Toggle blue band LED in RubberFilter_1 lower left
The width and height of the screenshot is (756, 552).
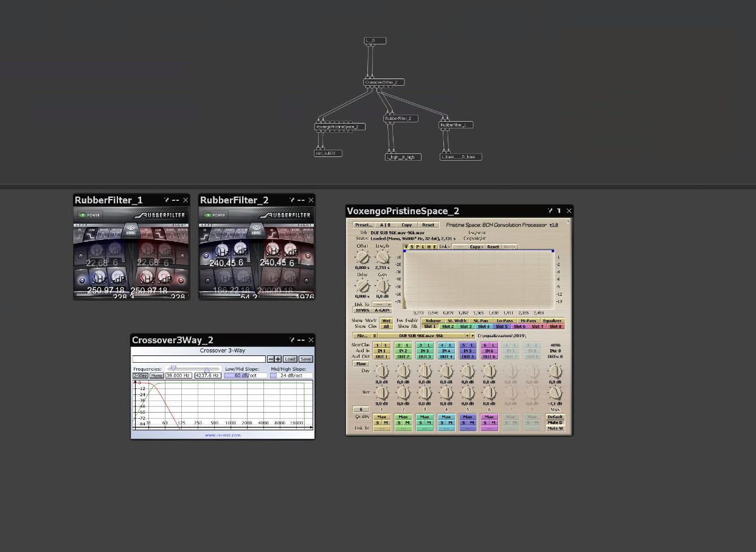[x=82, y=280]
